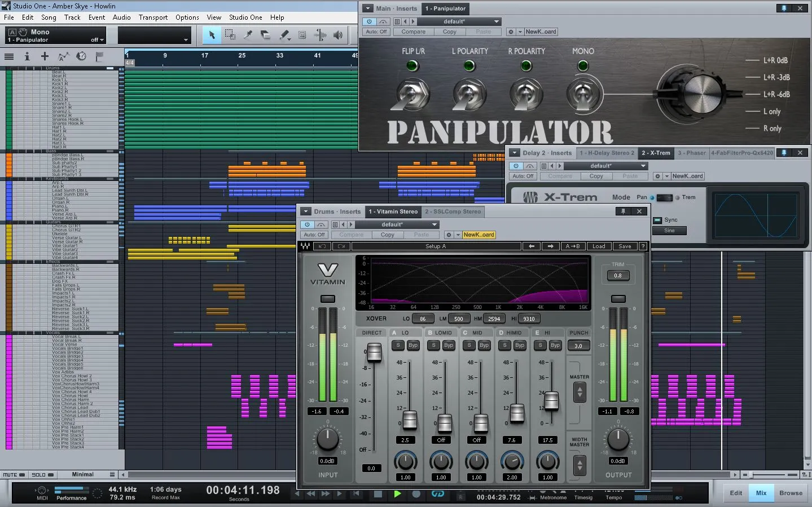This screenshot has width=812, height=507.
Task: Click the green Play button in transport
Action: tap(397, 494)
